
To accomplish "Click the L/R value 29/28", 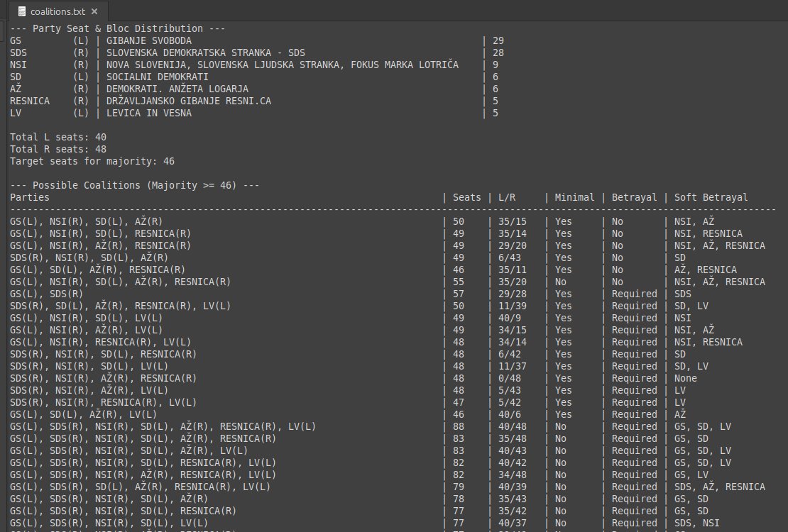I will (x=512, y=294).
